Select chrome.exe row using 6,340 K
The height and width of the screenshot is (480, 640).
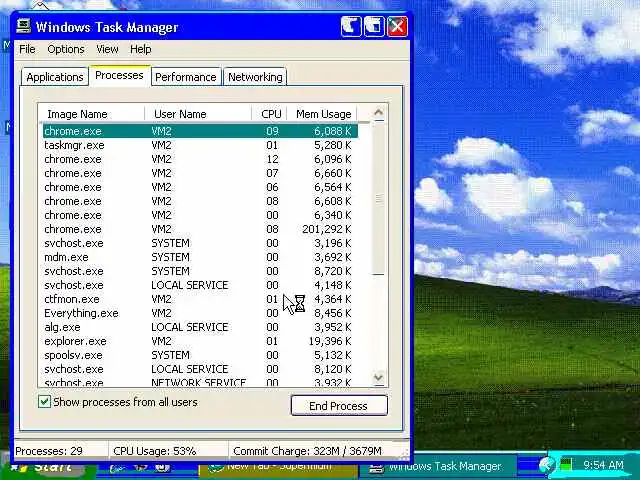click(x=200, y=215)
